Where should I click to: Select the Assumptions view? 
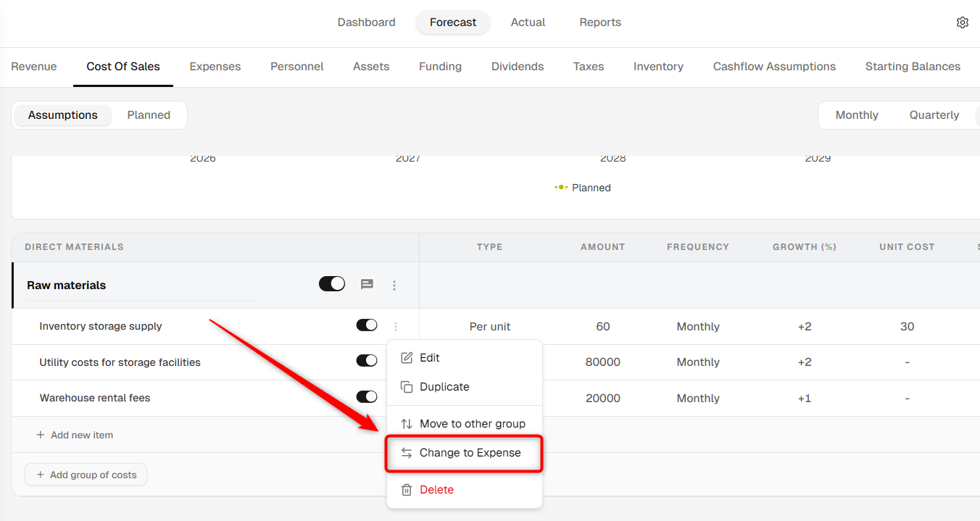[63, 115]
